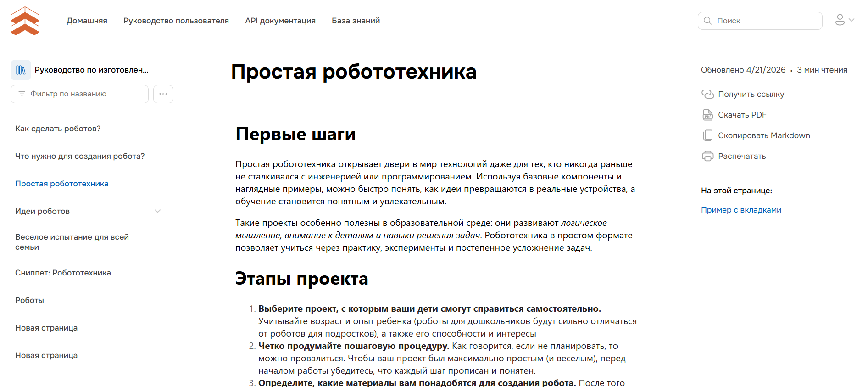Viewport: 868px width, 387px height.
Task: Click the PDF file icon
Action: (707, 115)
